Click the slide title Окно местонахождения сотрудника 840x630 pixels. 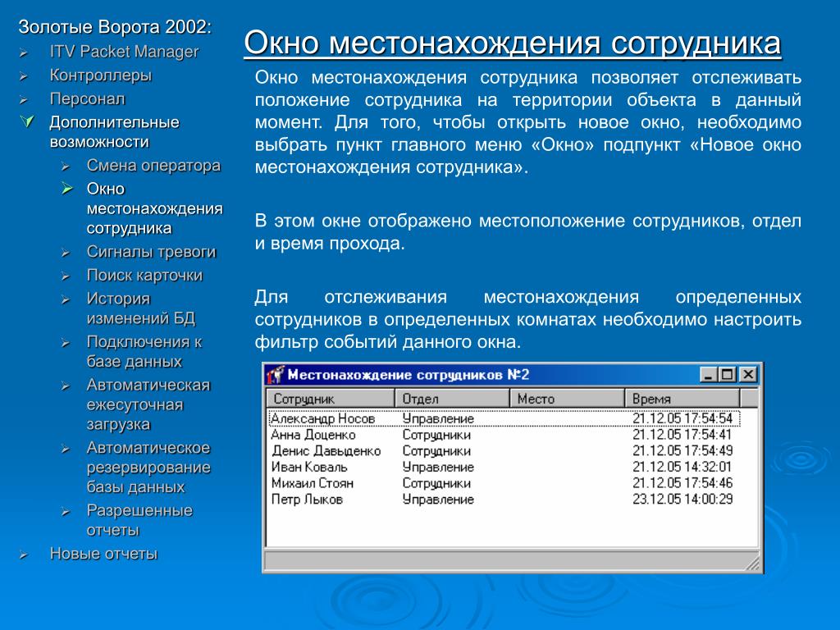[x=513, y=43]
